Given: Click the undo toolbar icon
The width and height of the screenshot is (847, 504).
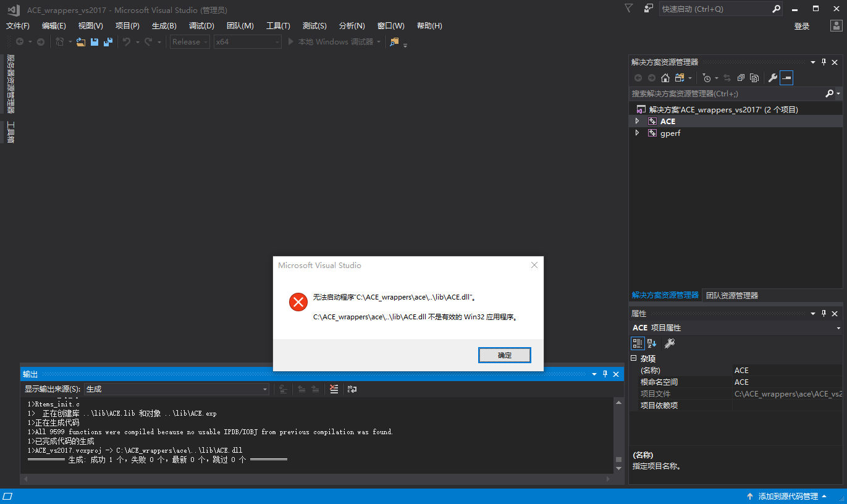Looking at the screenshot, I should tap(127, 42).
